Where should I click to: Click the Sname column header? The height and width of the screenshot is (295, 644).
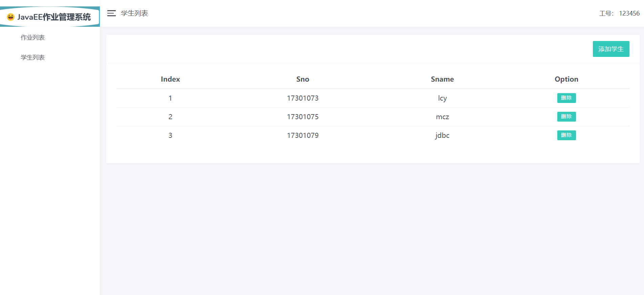[x=442, y=79]
